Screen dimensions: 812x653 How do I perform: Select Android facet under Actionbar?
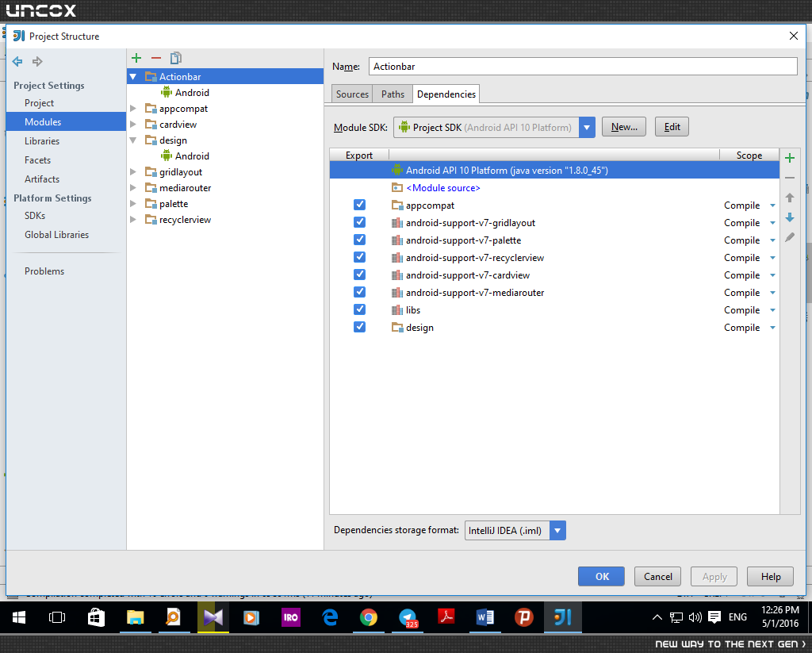(x=186, y=92)
